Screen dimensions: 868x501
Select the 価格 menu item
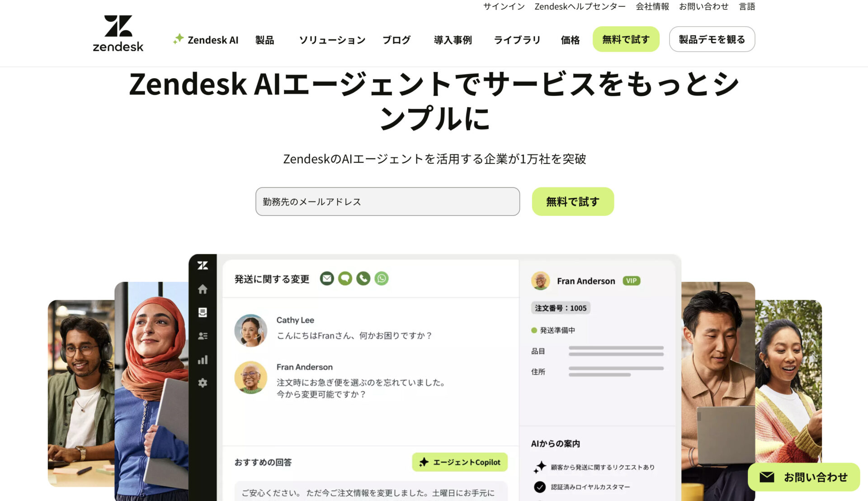(x=570, y=40)
